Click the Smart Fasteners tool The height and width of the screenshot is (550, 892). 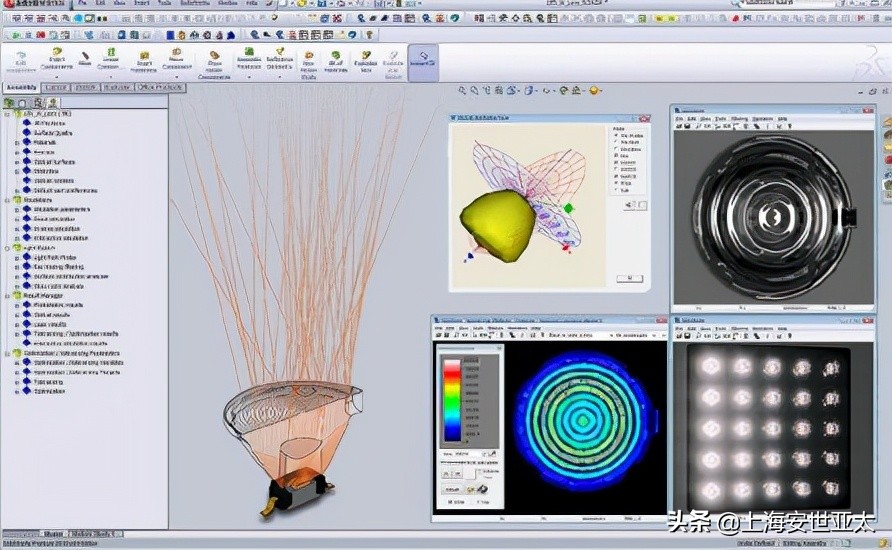click(x=143, y=62)
